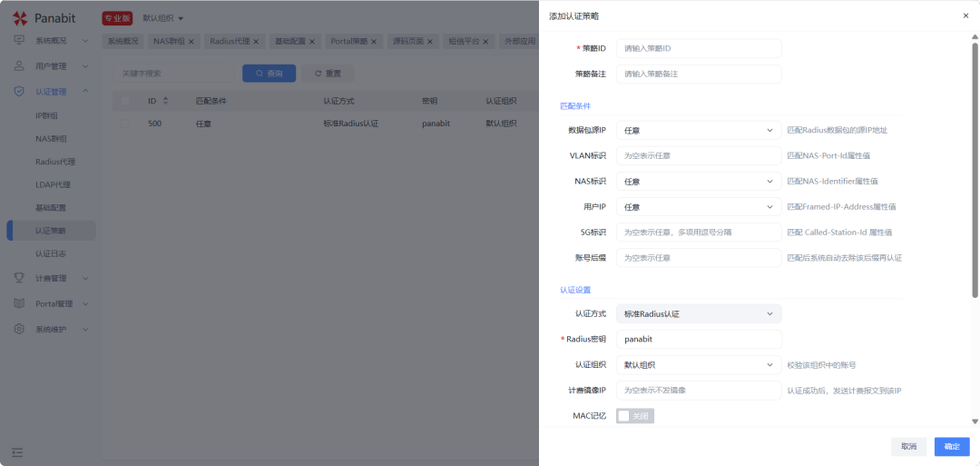The image size is (980, 466).
Task: Focus the VLAN标识 input field
Action: click(699, 155)
